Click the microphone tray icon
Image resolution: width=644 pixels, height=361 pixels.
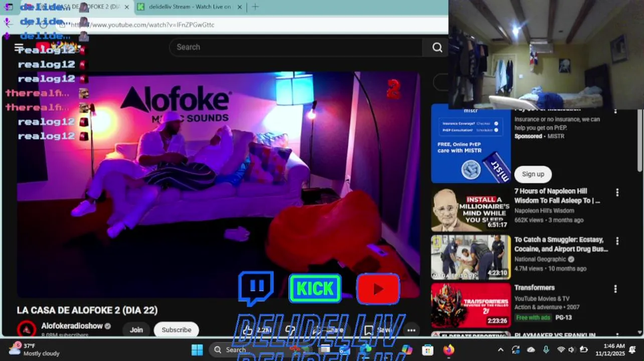point(546,350)
